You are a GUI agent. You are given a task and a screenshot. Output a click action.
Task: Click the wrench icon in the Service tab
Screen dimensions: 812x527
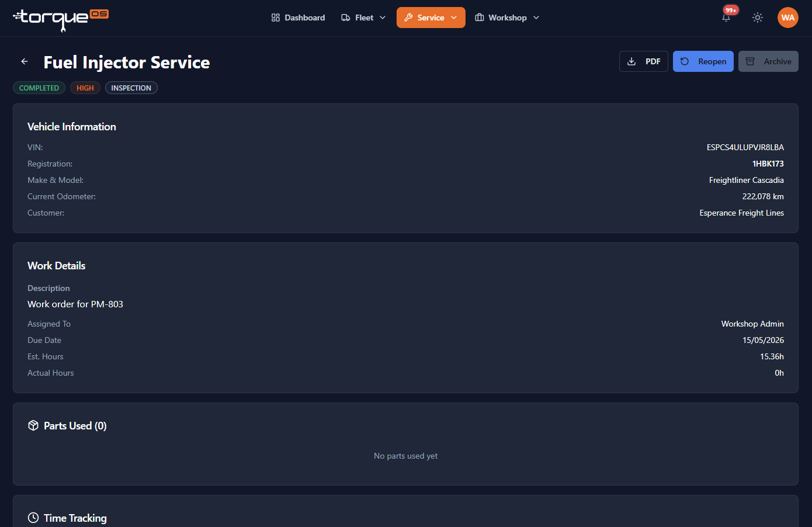coord(408,18)
